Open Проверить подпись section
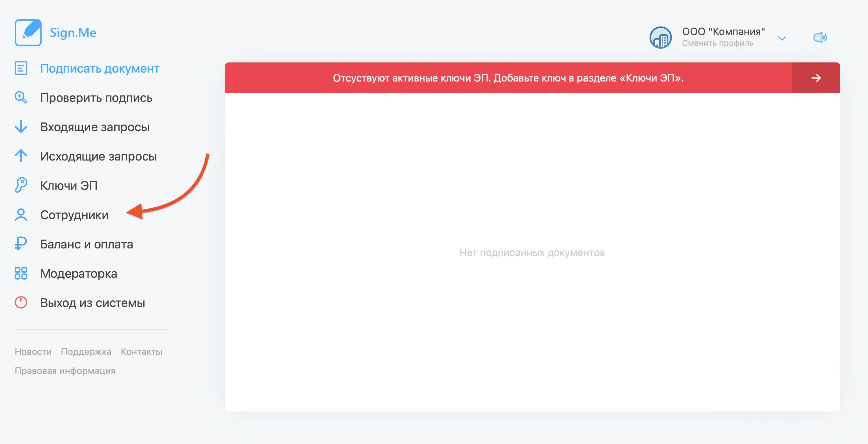Screen dimensions: 868x444 pos(96,98)
